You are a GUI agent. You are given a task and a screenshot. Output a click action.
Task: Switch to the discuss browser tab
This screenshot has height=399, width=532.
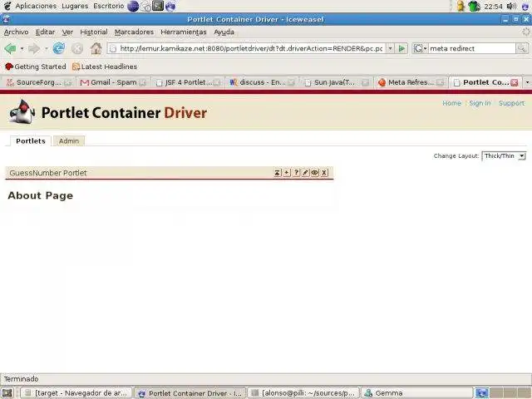pyautogui.click(x=262, y=82)
